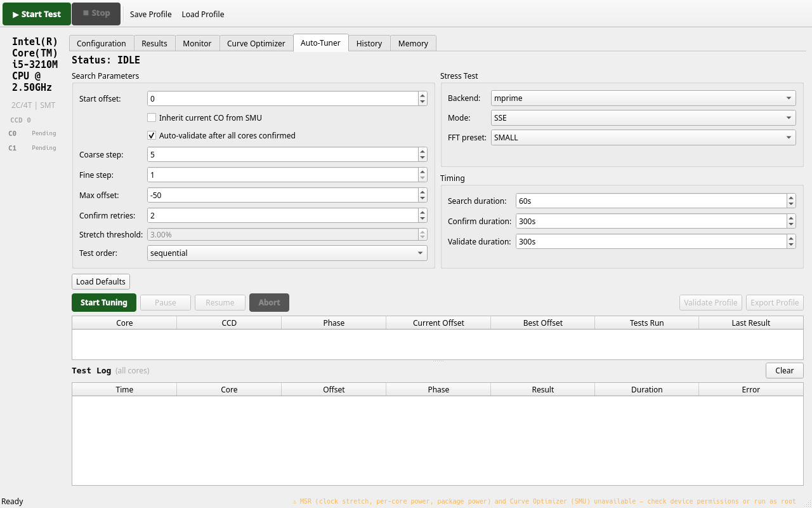The height and width of the screenshot is (508, 812).
Task: Expand the FFT preset dropdown
Action: point(643,137)
